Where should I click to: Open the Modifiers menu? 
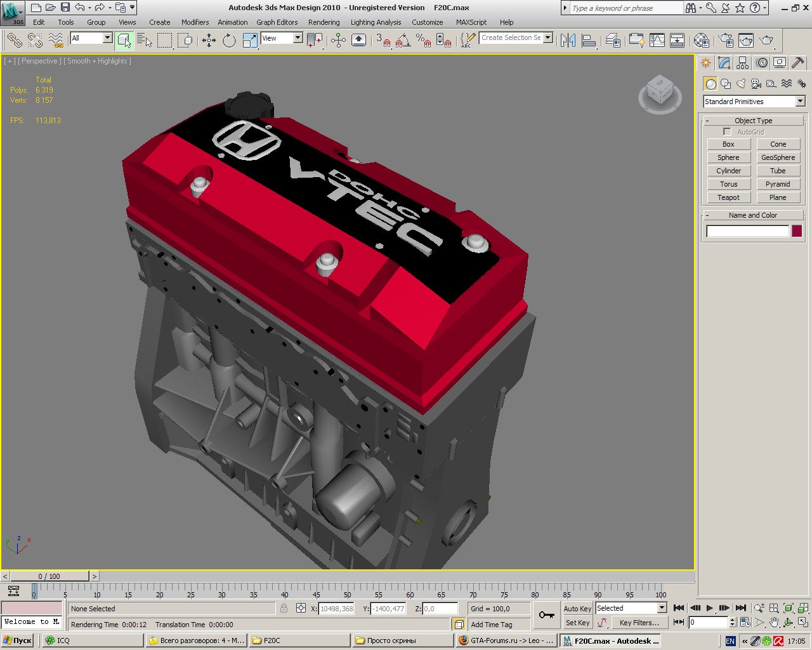195,22
